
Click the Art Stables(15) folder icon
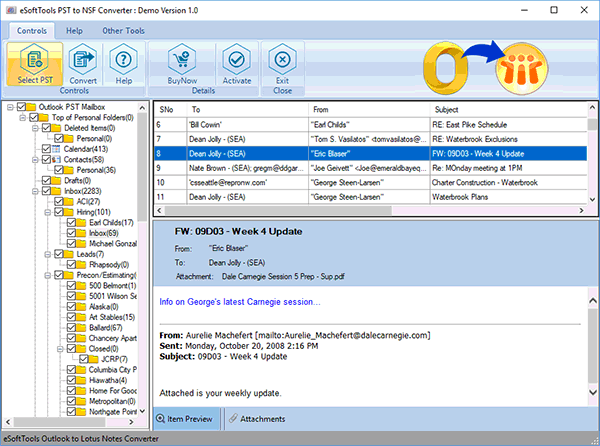pos(81,317)
